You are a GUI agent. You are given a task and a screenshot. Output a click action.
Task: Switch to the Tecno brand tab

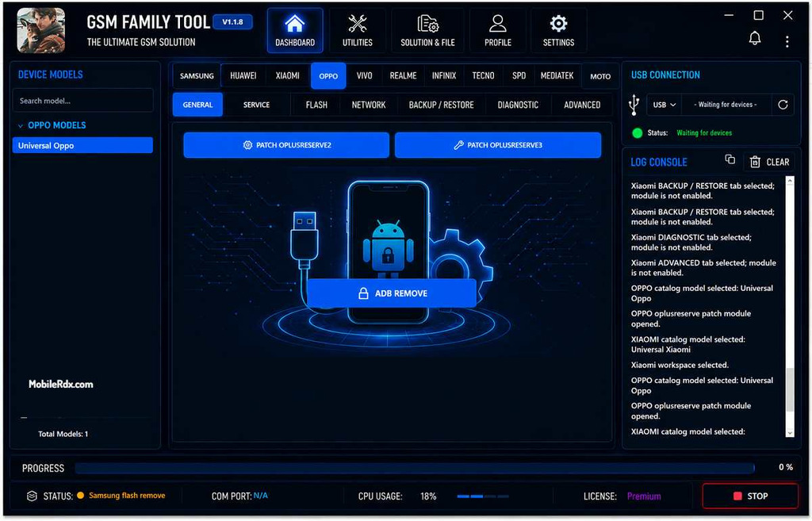(483, 75)
